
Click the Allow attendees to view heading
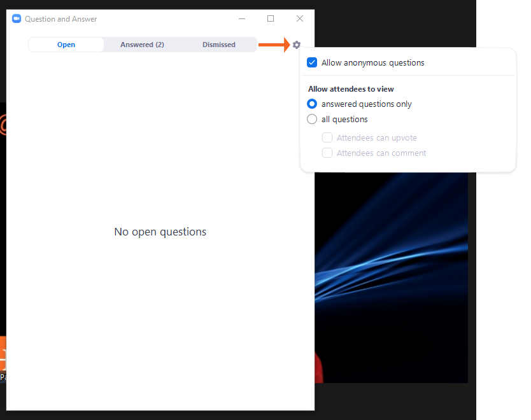351,89
